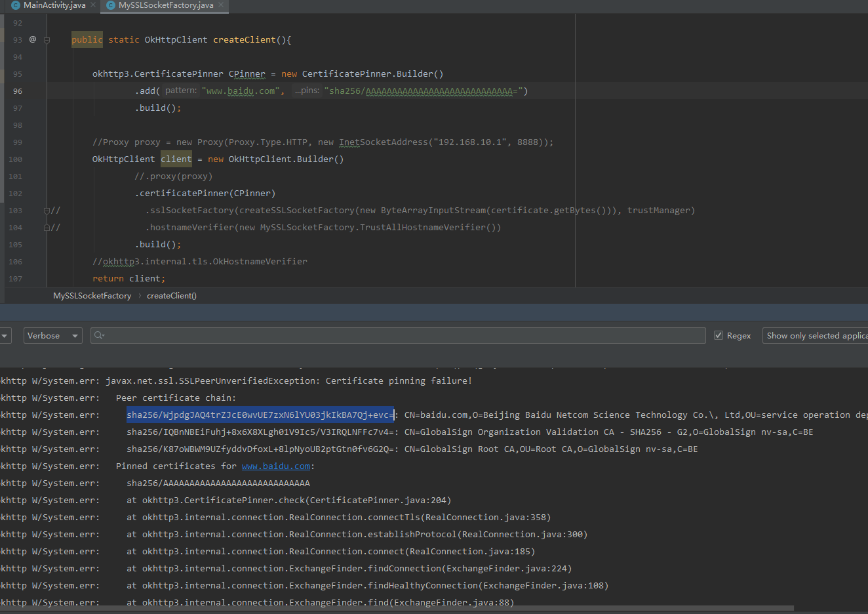Image resolution: width=868 pixels, height=614 pixels.
Task: Click the commented Proxy line 99
Action: pyautogui.click(x=323, y=142)
